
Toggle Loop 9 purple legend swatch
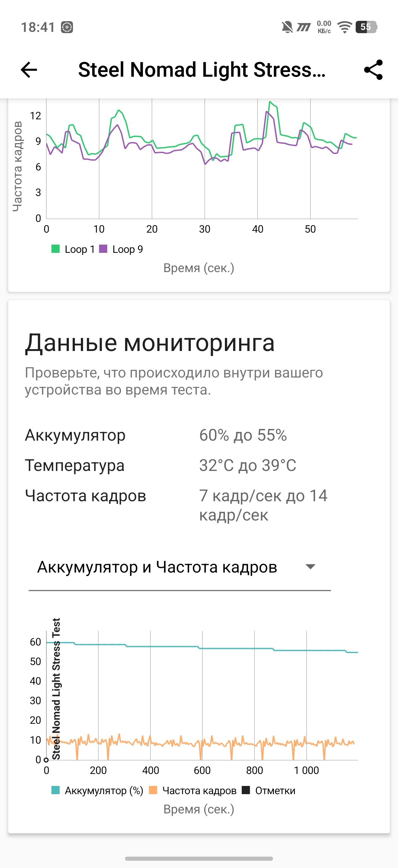tap(103, 249)
